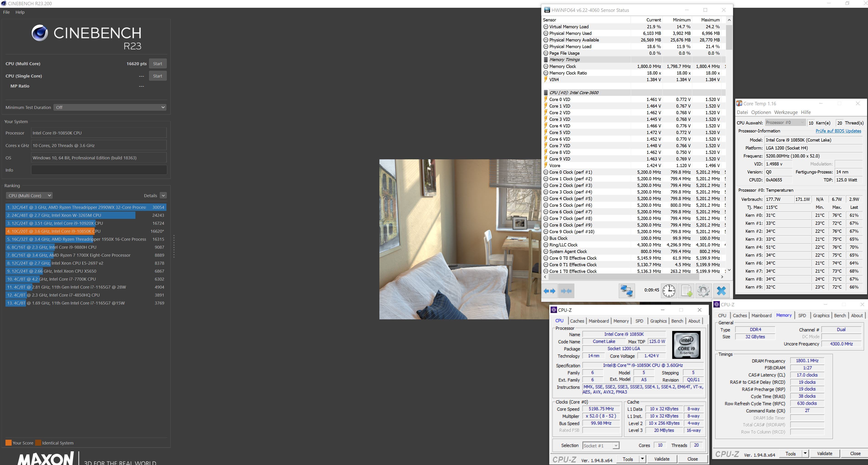Image resolution: width=868 pixels, height=465 pixels.
Task: Click Validate in CPU-Z CPU window
Action: coord(661,459)
